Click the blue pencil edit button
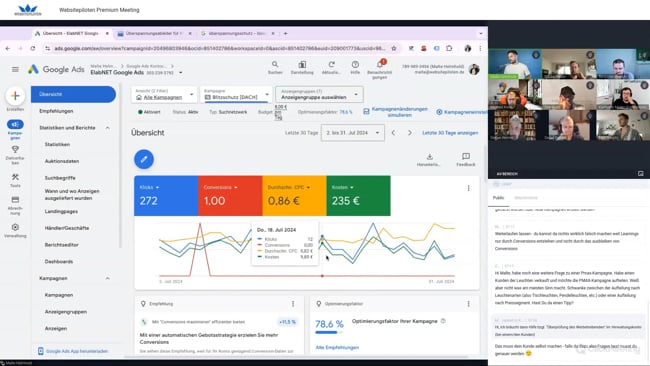Viewport: 650px width, 366px height. [x=144, y=159]
